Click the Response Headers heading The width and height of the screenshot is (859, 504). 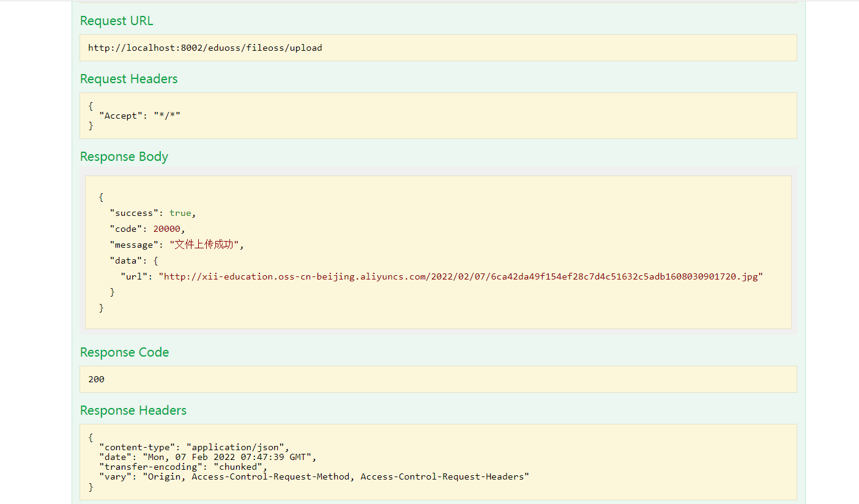(x=133, y=410)
